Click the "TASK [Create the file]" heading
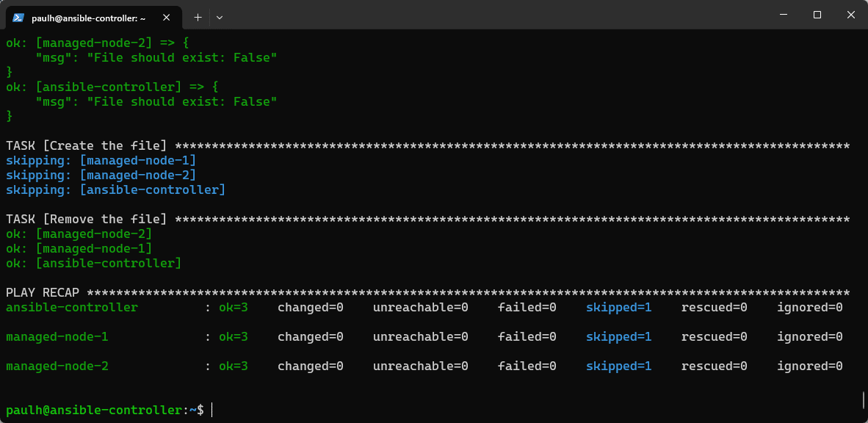The height and width of the screenshot is (423, 868). coord(86,145)
